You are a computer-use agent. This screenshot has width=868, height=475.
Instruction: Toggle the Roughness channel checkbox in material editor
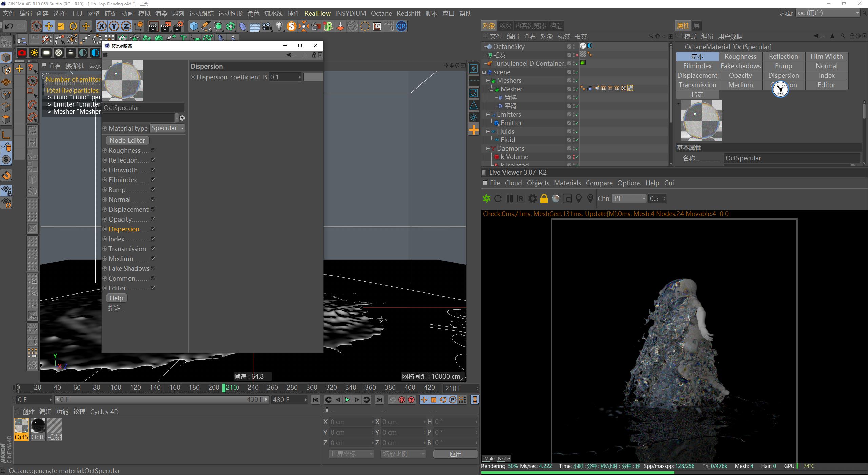click(153, 150)
